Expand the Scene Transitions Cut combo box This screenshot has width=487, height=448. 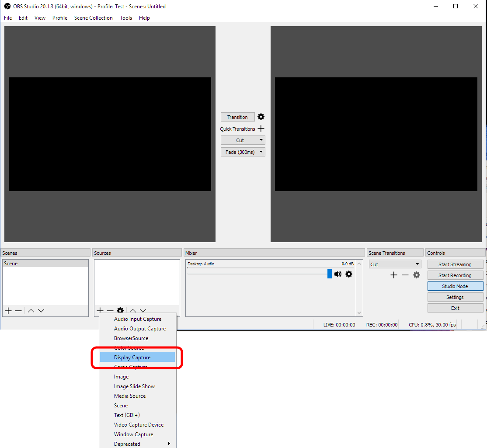coord(395,264)
